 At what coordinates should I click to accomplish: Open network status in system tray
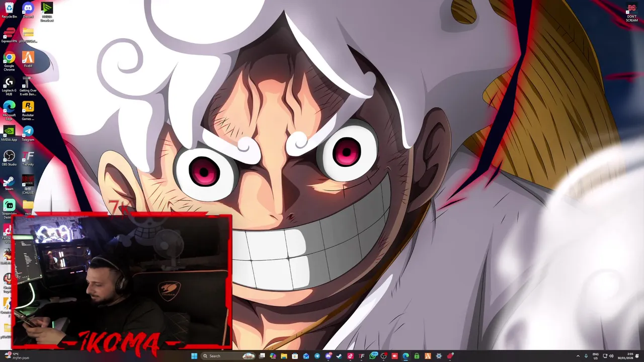605,356
